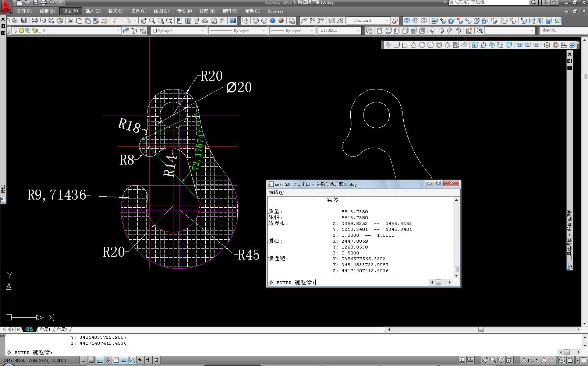Click the Named Views icon in the view toolbar
The width and height of the screenshot is (588, 366).
coord(369,31)
